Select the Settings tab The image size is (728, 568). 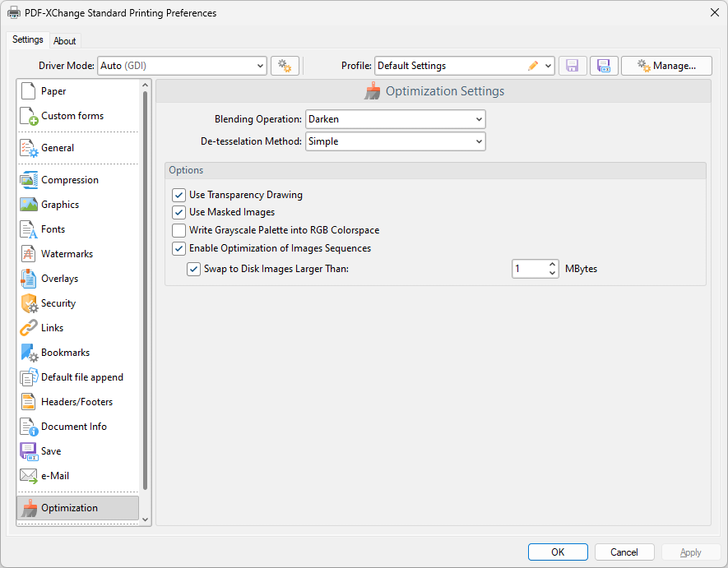[28, 39]
